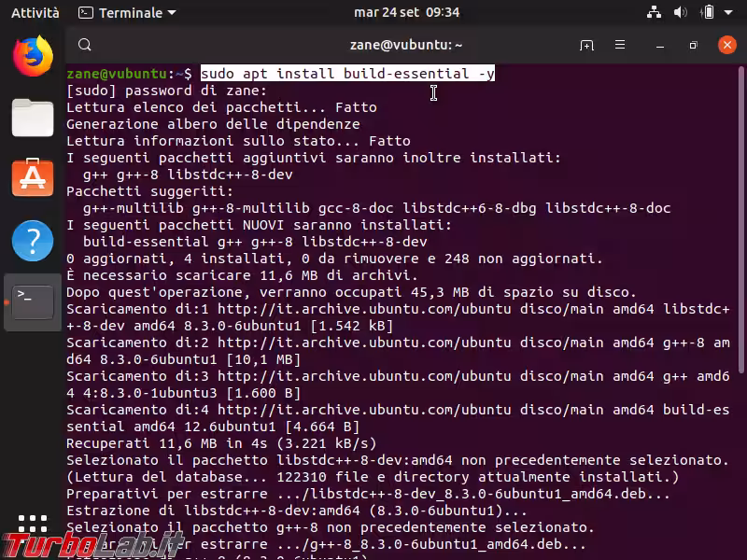The image size is (747, 560).
Task: Launch Firefox from the dock
Action: 33,56
